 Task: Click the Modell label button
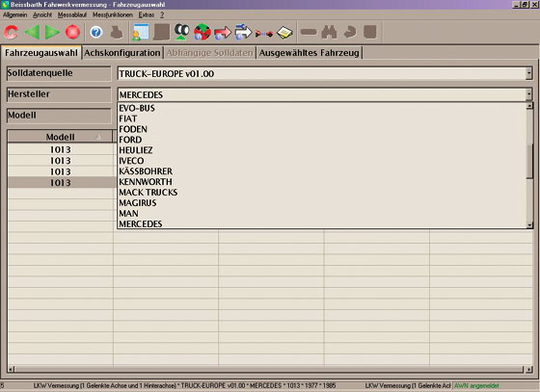click(59, 116)
